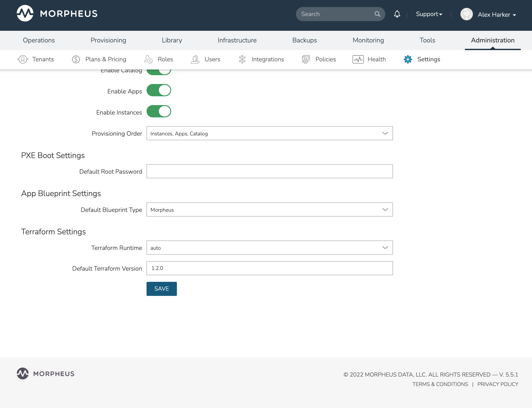Toggle the Enable Apps switch
Viewport: 532px width, 408px height.
(x=159, y=90)
